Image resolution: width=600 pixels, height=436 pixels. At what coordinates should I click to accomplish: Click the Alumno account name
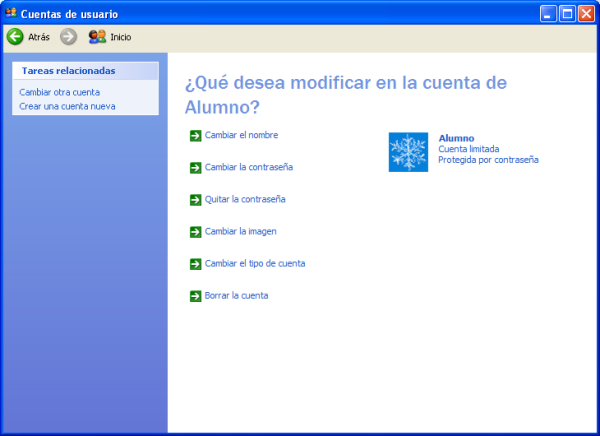coord(456,138)
